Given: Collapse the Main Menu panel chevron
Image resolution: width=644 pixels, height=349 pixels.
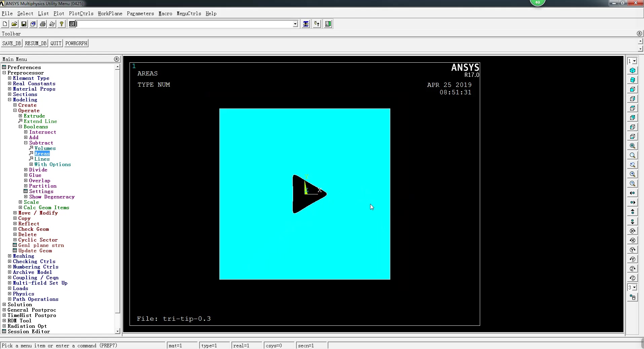Looking at the screenshot, I should (117, 59).
